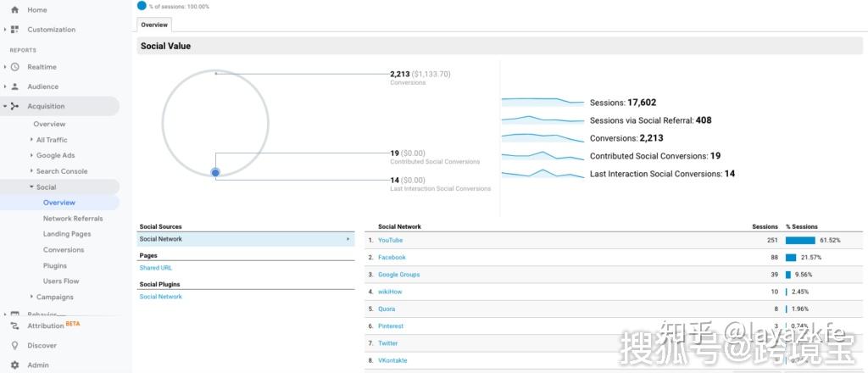The image size is (868, 373).
Task: Expand the Customization section arrow
Action: point(5,30)
